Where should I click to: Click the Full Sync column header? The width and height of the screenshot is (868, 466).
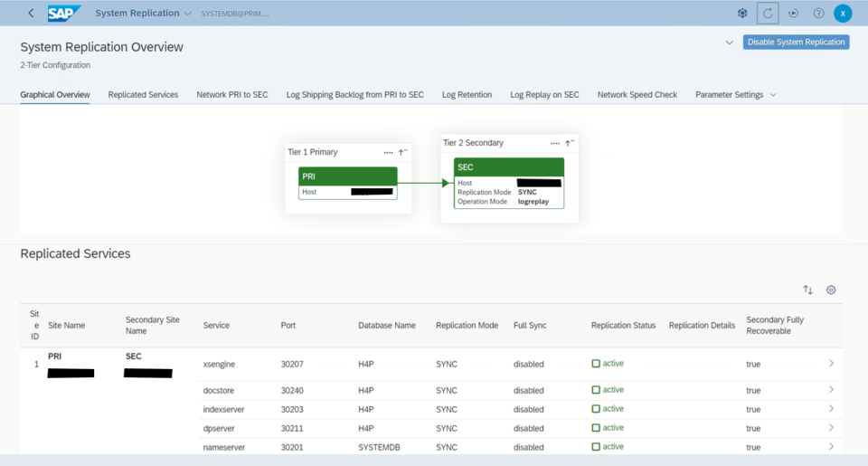click(x=530, y=325)
